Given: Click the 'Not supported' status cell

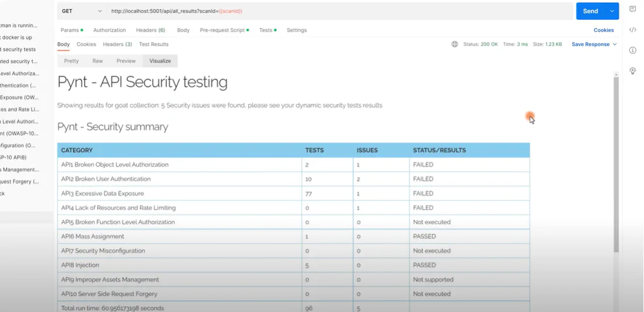Looking at the screenshot, I should pos(470,279).
